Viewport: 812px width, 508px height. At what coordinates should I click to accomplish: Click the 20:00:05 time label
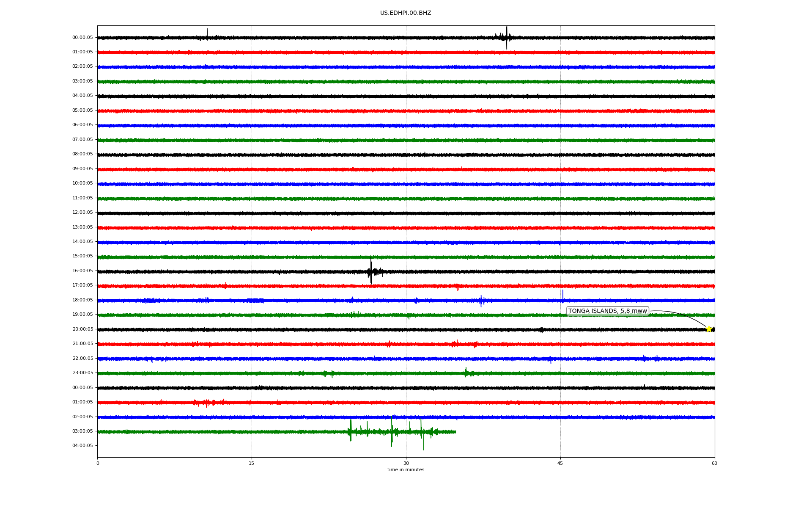coord(82,329)
